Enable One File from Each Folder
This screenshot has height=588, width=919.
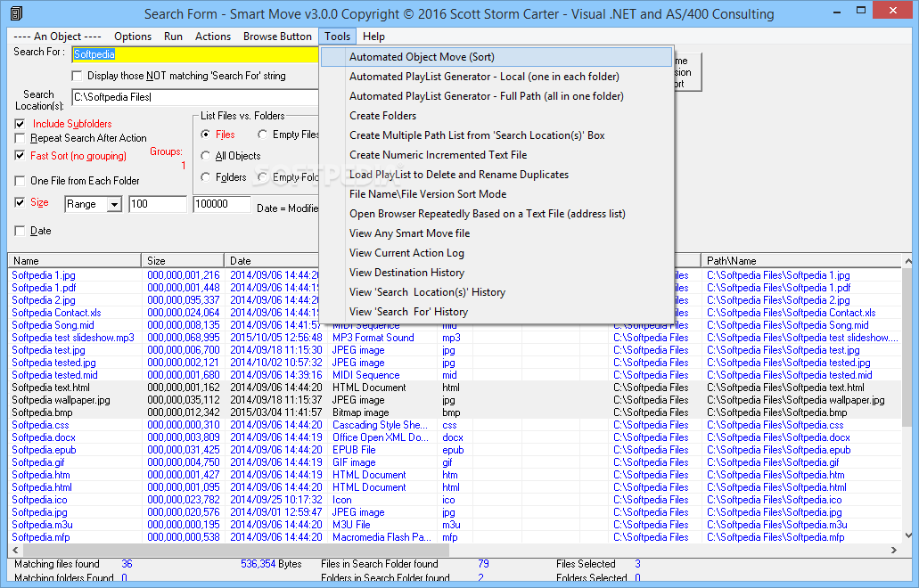click(x=20, y=181)
